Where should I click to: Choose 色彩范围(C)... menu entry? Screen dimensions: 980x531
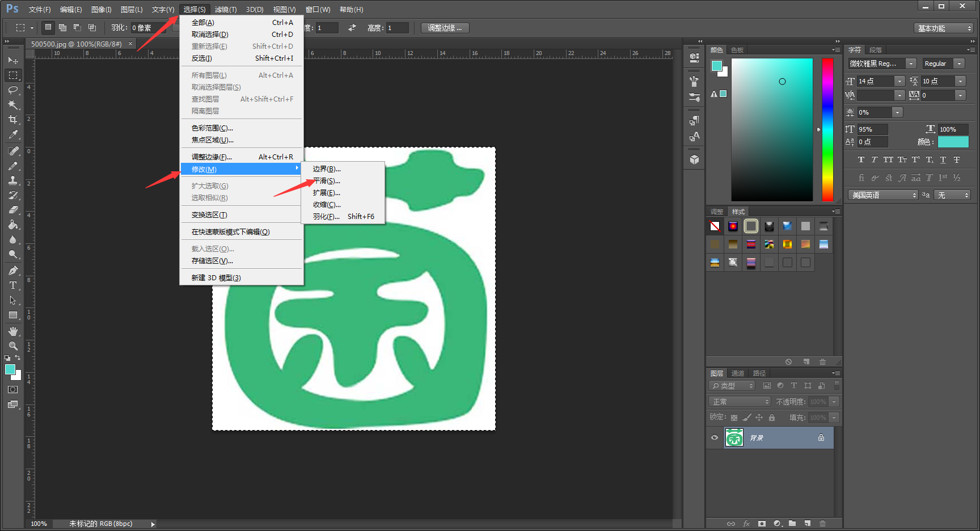(x=242, y=128)
